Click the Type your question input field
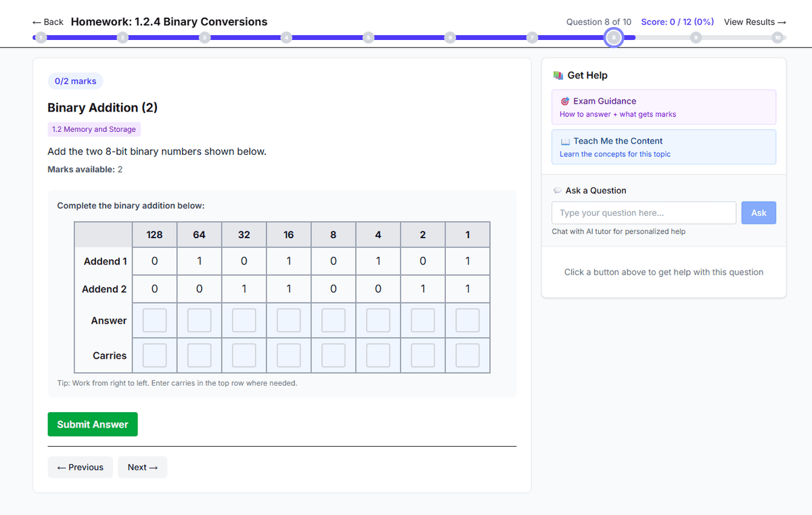The width and height of the screenshot is (812, 515). (x=644, y=212)
